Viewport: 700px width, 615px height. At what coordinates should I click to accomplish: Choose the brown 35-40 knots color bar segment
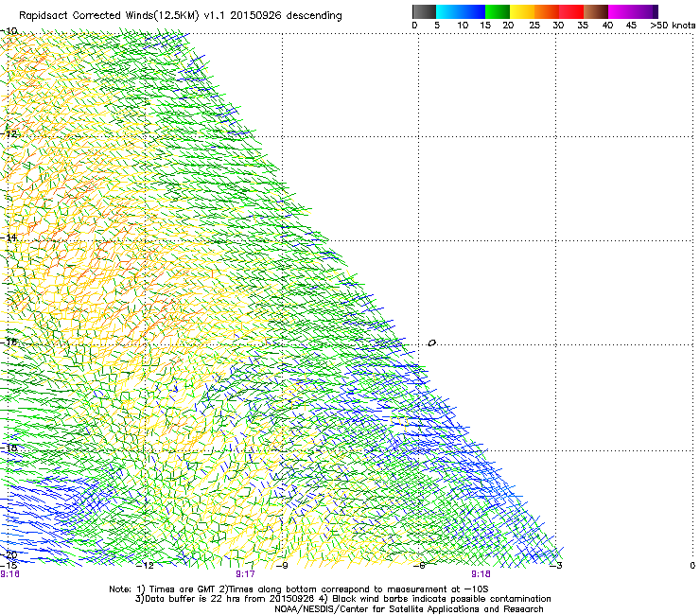[596, 11]
